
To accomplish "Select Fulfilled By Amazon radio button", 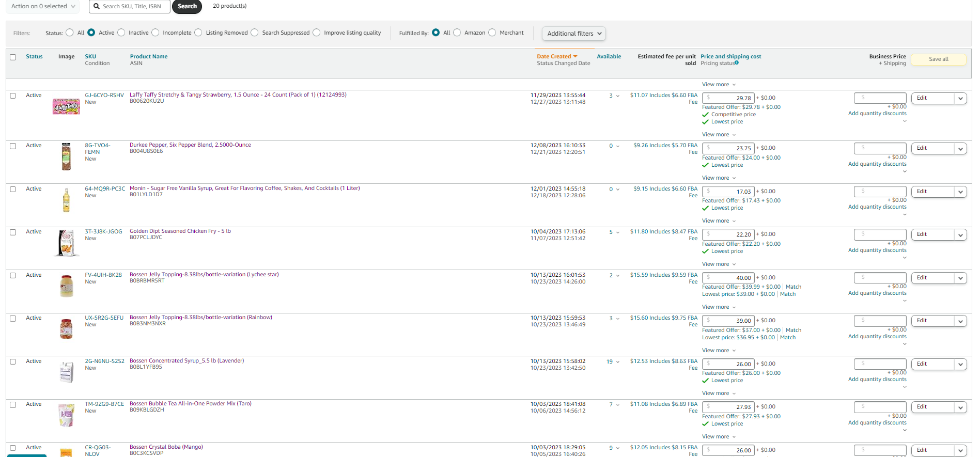I will (457, 33).
